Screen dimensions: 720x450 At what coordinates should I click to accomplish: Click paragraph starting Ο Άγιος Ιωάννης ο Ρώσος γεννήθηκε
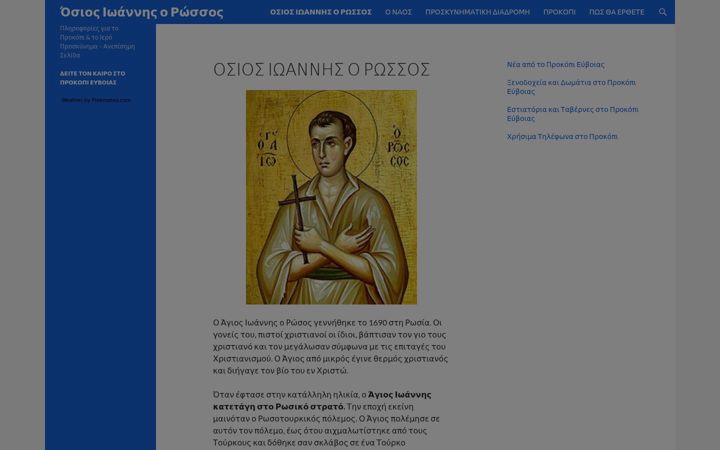point(330,346)
